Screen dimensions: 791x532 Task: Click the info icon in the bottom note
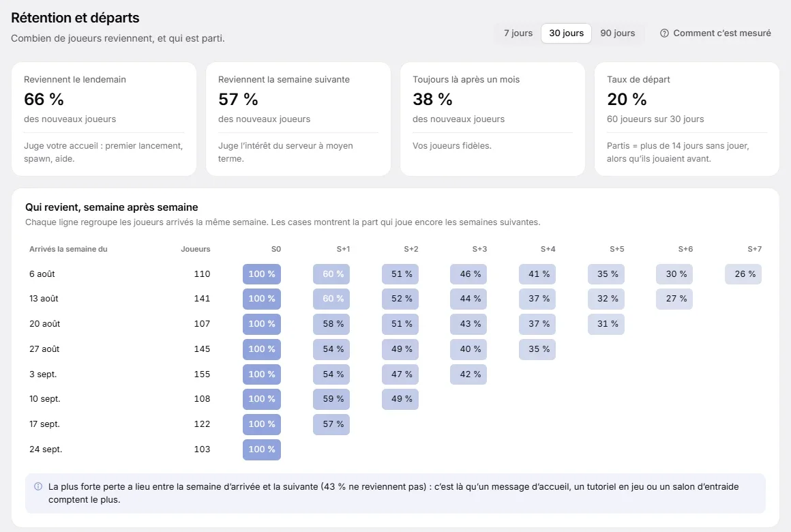38,486
